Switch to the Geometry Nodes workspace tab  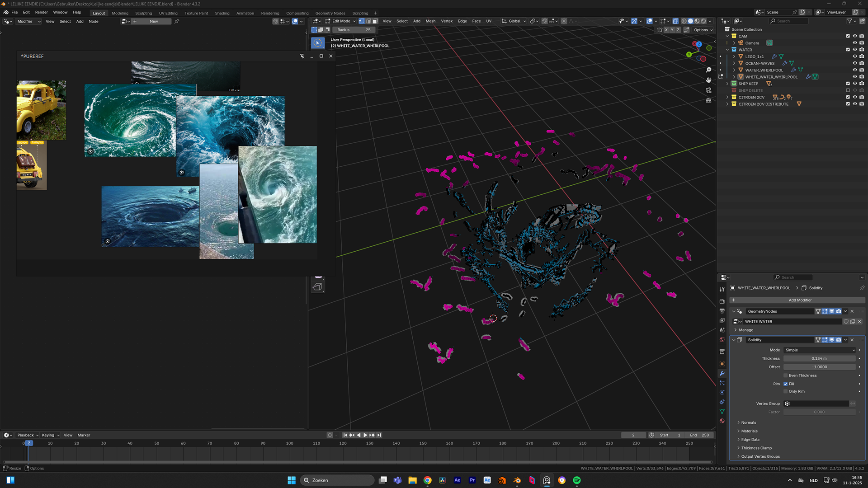pyautogui.click(x=330, y=13)
